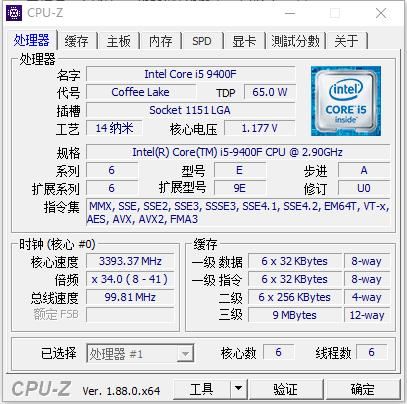The height and width of the screenshot is (404, 407).
Task: Go to the 显卡 tab
Action: [244, 41]
